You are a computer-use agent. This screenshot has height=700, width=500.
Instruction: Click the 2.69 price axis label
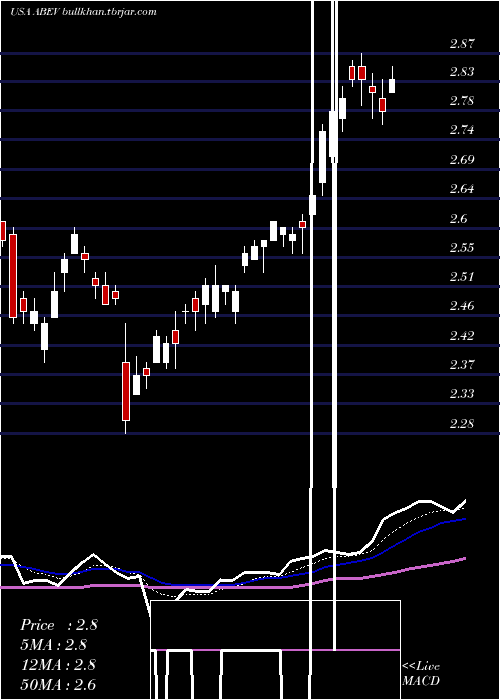coord(462,159)
